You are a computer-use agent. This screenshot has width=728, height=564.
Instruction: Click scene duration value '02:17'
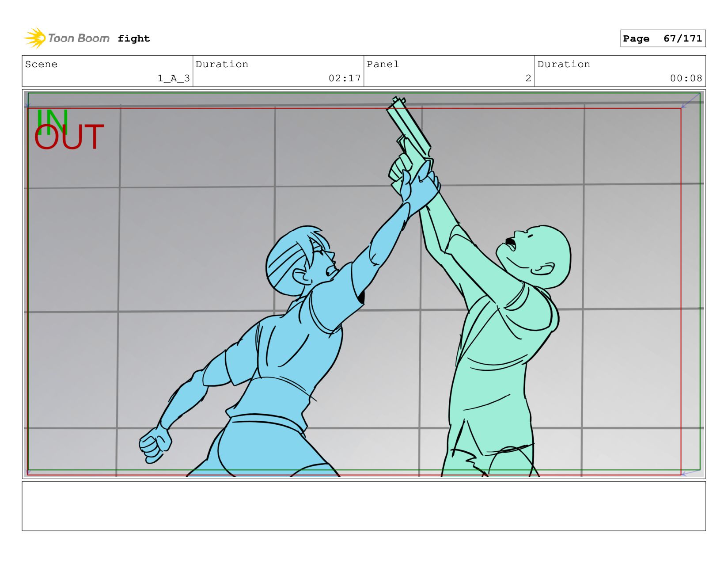pos(345,78)
